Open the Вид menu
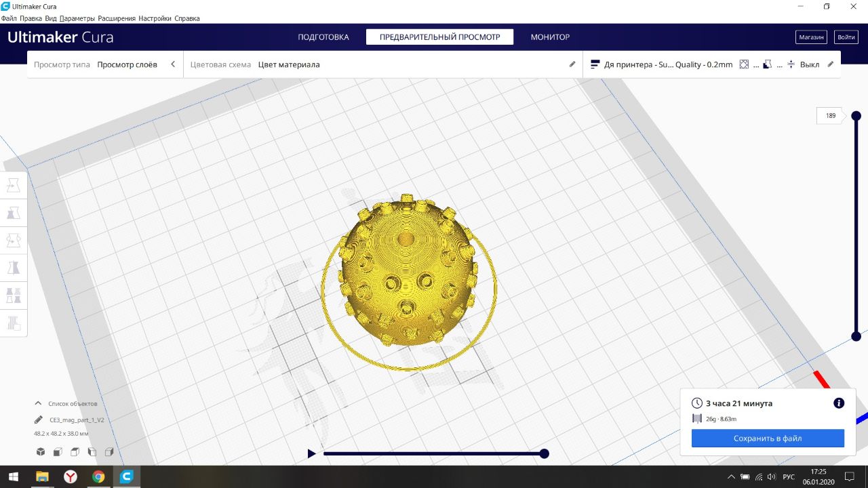 pos(51,18)
